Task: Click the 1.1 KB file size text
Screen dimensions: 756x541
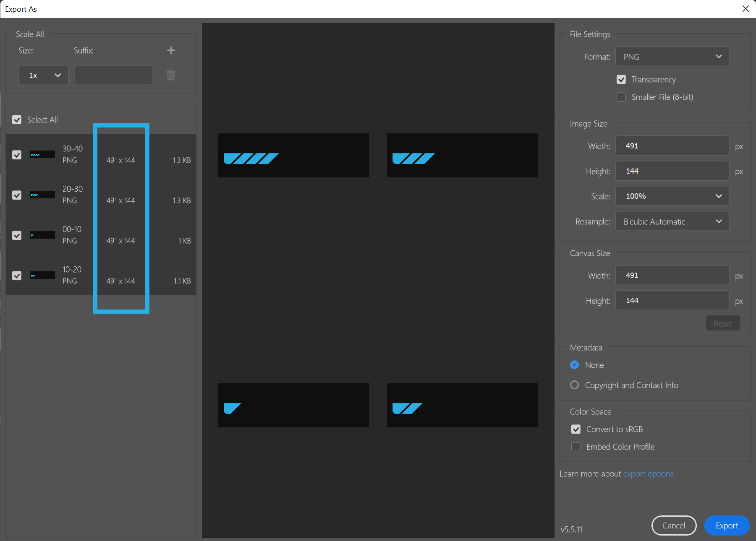Action: pos(182,281)
